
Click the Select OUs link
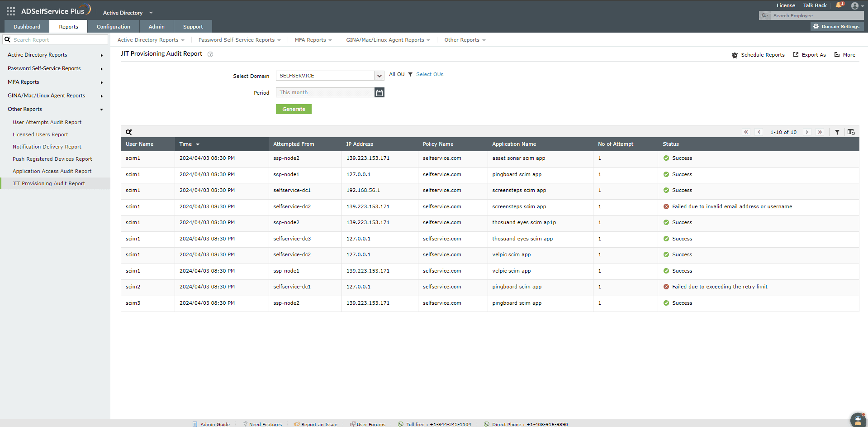tap(430, 74)
